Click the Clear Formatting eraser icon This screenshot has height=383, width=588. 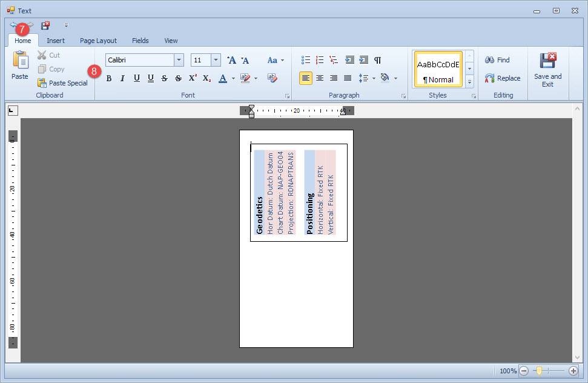coord(272,78)
